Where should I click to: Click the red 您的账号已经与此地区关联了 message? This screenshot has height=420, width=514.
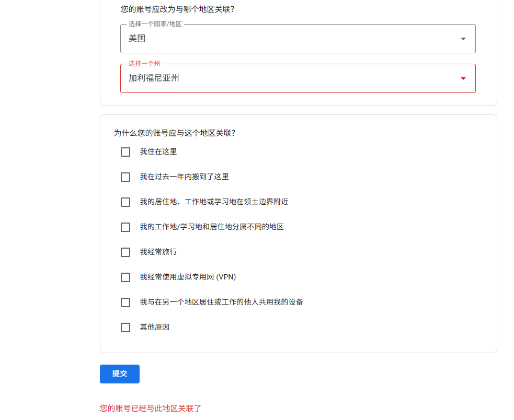coord(151,408)
